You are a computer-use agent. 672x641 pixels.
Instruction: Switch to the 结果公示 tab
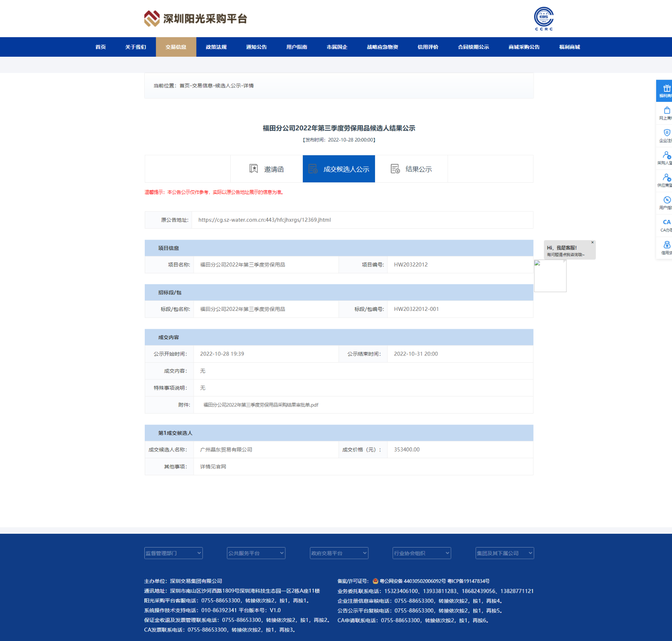(411, 169)
